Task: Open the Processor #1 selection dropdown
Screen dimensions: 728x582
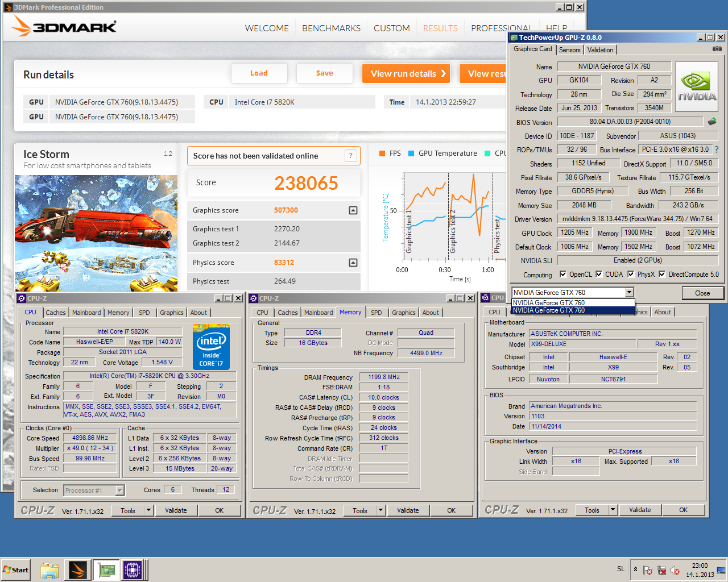Action: pos(120,490)
